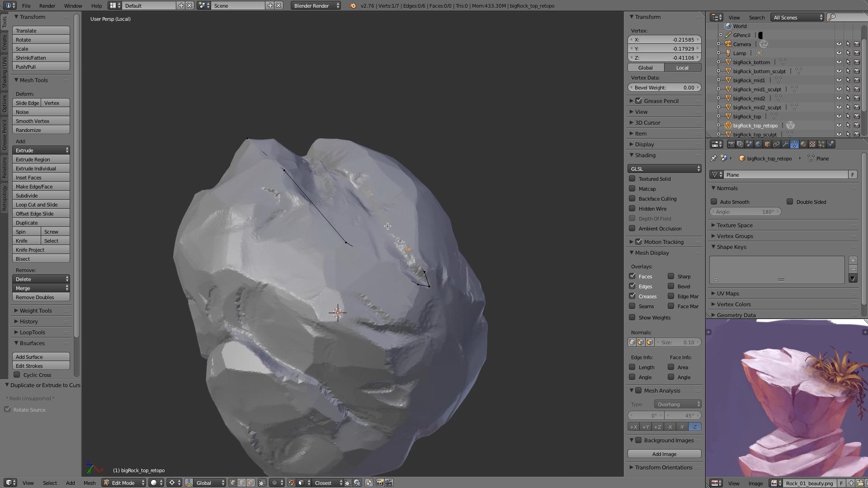Open the Particles properties tab (sparkles icon)
The width and height of the screenshot is (868, 488).
pos(821,144)
